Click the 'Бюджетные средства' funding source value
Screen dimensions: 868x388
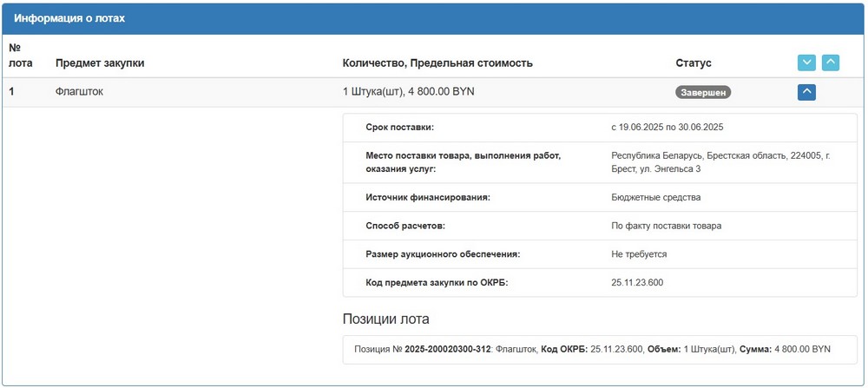tap(655, 197)
